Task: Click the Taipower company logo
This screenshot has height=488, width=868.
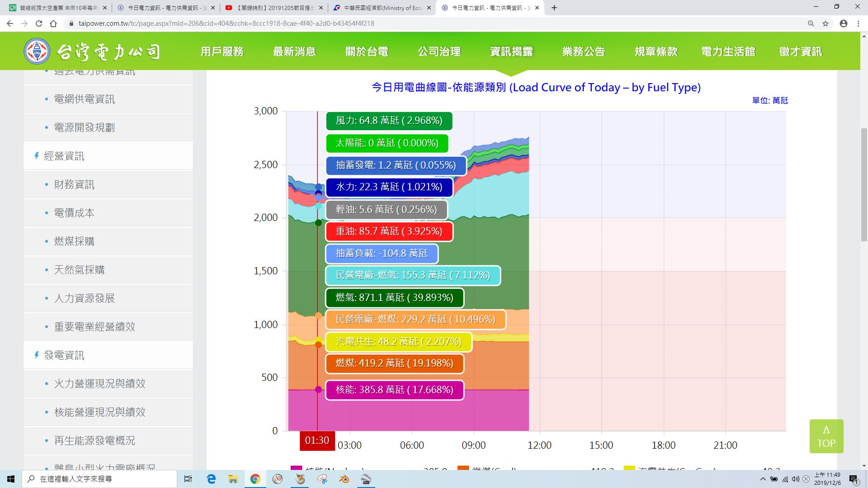Action: click(92, 52)
